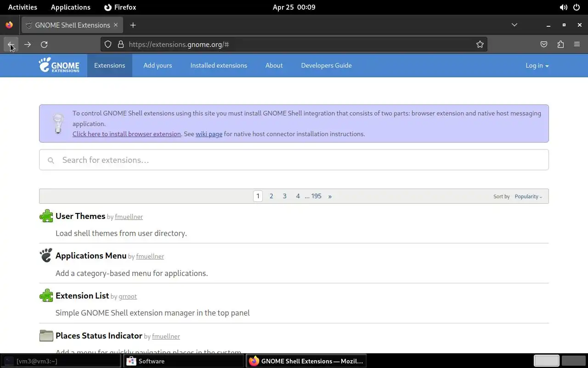Open the grroot author link
The height and width of the screenshot is (368, 588).
pos(128,296)
